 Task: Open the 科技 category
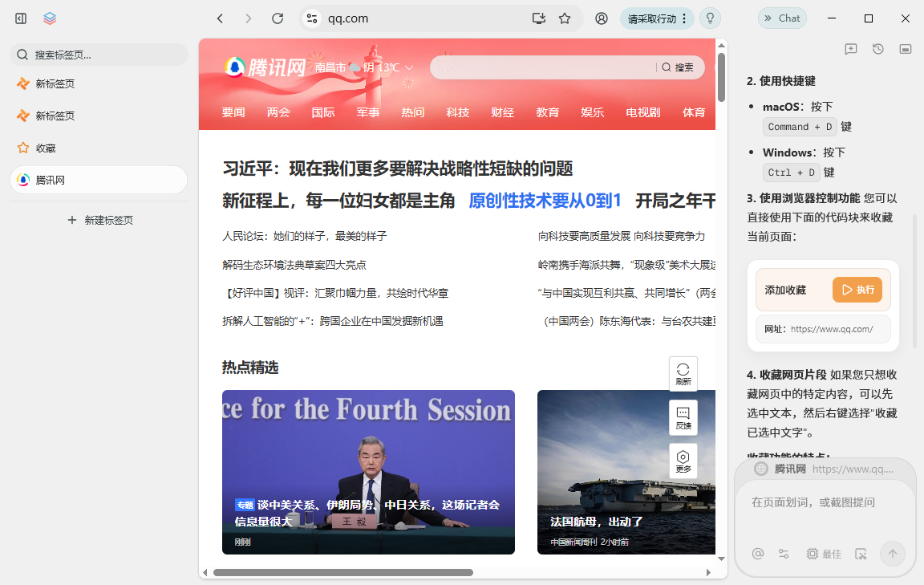point(458,112)
